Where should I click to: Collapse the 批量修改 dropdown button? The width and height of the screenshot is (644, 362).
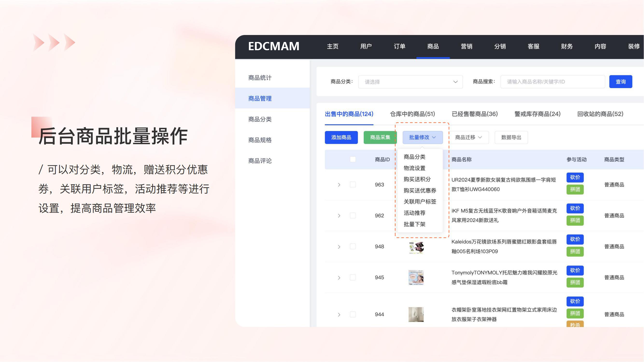pos(423,137)
